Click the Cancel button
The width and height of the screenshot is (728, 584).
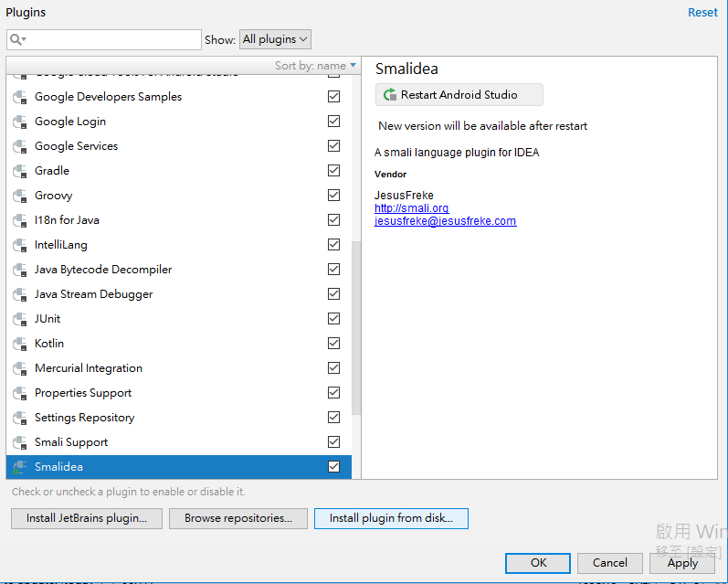point(609,563)
